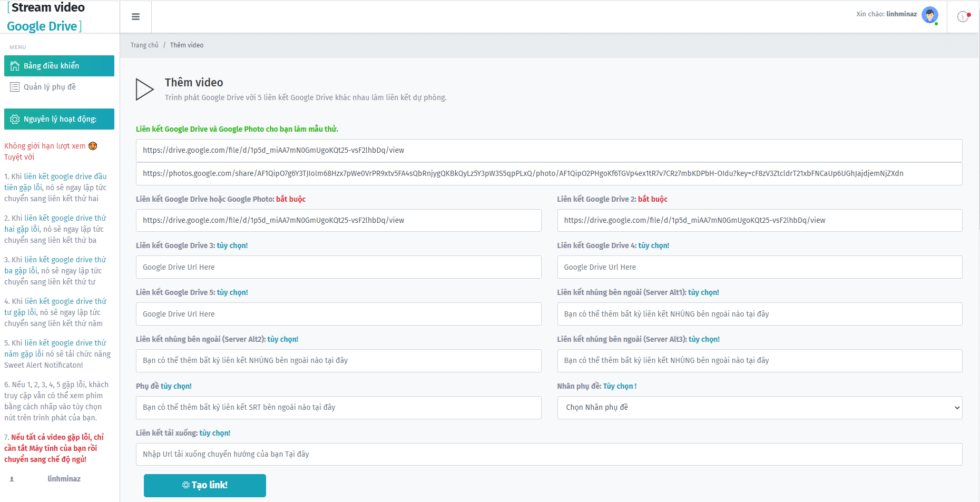Click the linhminaz user avatar
Viewport: 980px width, 502px height.
coord(930,15)
